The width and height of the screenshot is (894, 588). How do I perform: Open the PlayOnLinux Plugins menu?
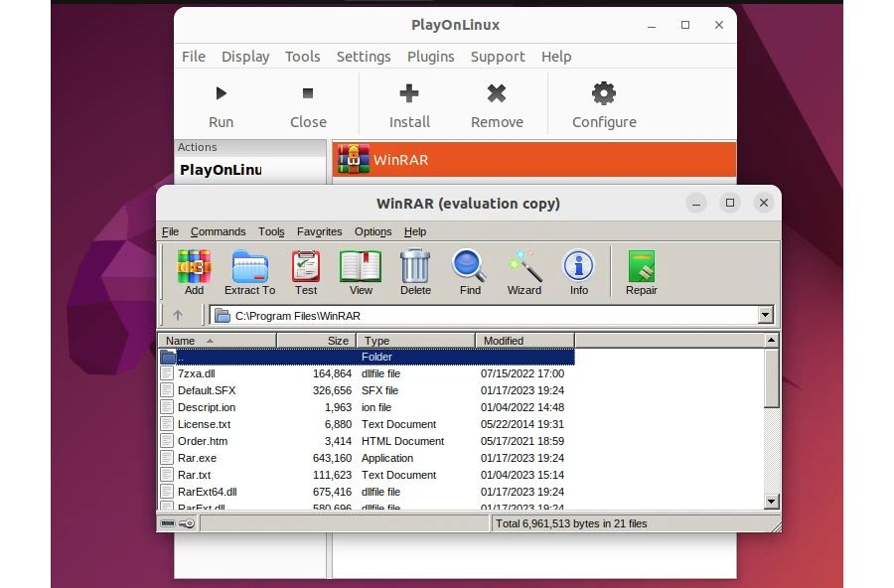click(x=430, y=57)
